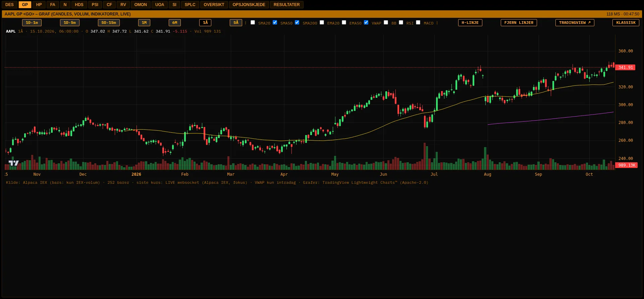
Task: Click FJERN LINJER to remove lines
Action: click(519, 23)
